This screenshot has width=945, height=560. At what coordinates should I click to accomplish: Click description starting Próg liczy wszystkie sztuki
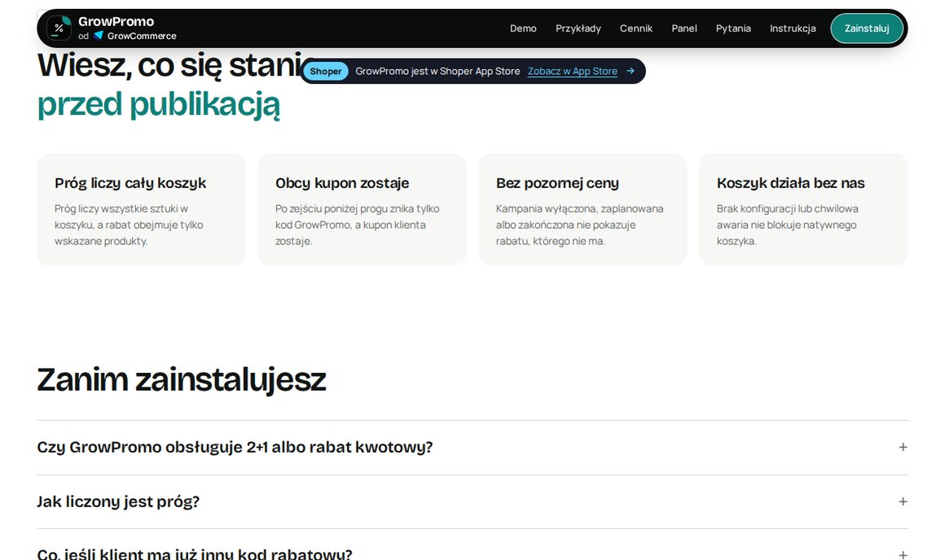pos(129,225)
